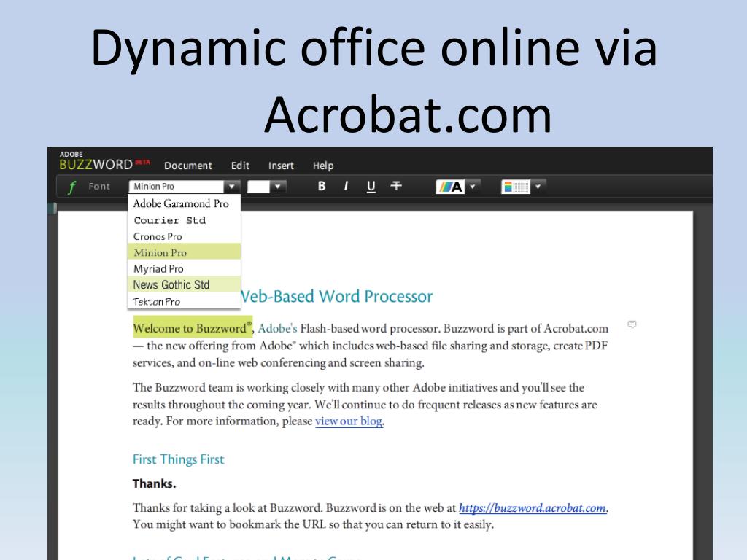The height and width of the screenshot is (560, 747).
Task: Click the First Things First heading
Action: click(178, 459)
